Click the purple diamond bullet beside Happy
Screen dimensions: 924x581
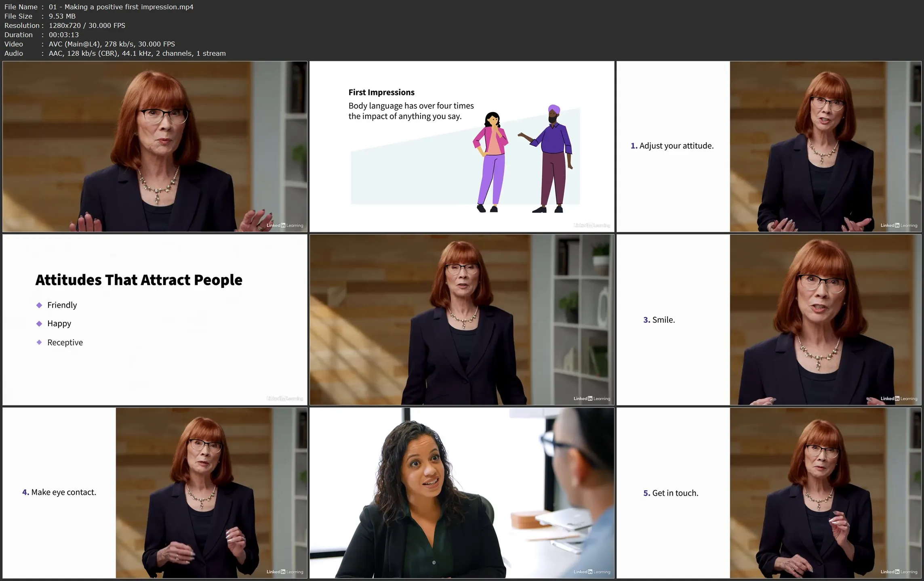pos(39,324)
